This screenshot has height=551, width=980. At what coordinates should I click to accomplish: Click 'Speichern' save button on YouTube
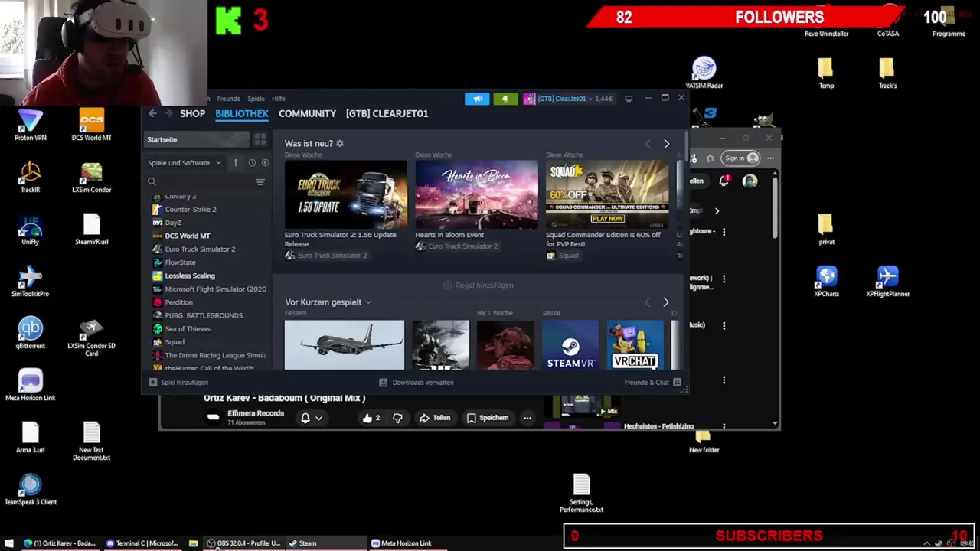click(488, 418)
